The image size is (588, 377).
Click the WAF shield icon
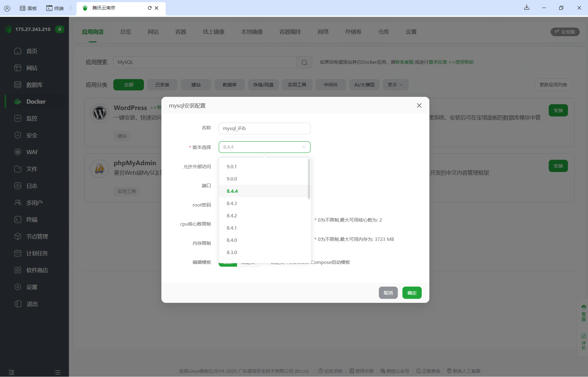[x=18, y=152]
